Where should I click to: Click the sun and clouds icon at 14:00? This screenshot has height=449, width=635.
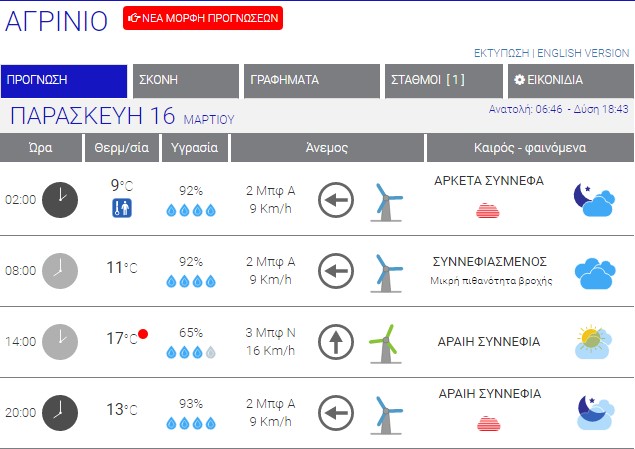(593, 342)
